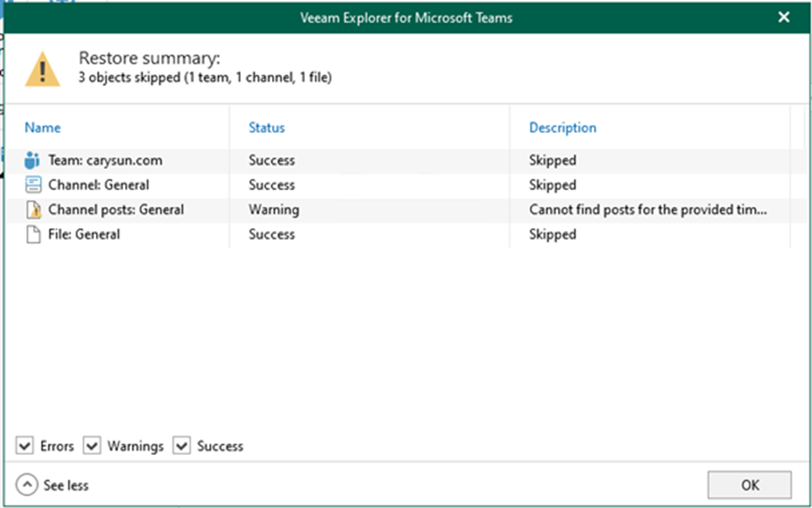Select the 'Channel: General' row text

pos(98,185)
